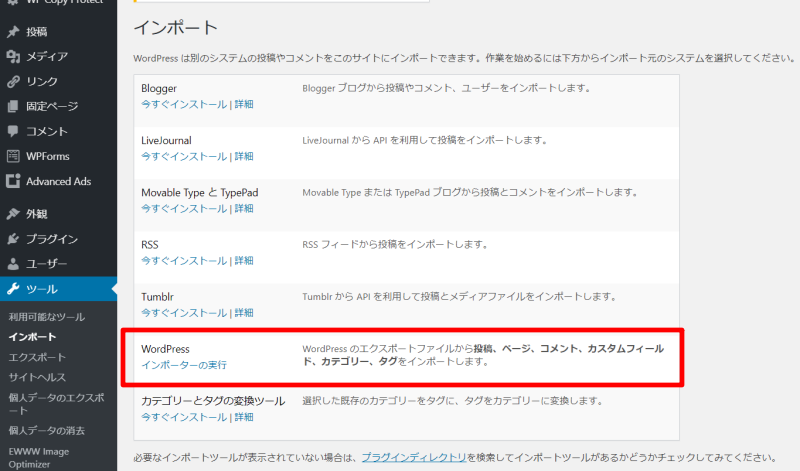Click 今すぐインストール for RSS

tap(184, 260)
